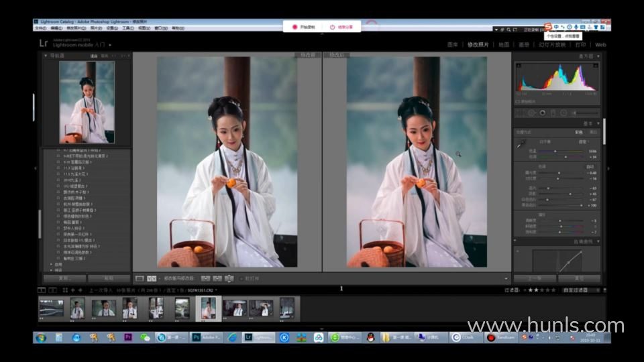The height and width of the screenshot is (362, 644).
Task: Click the target adjustment icon in tone curve
Action: [518, 251]
